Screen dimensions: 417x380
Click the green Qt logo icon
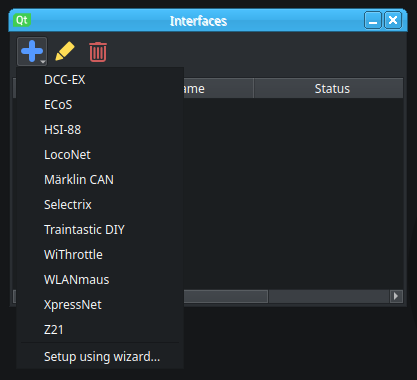pos(22,20)
